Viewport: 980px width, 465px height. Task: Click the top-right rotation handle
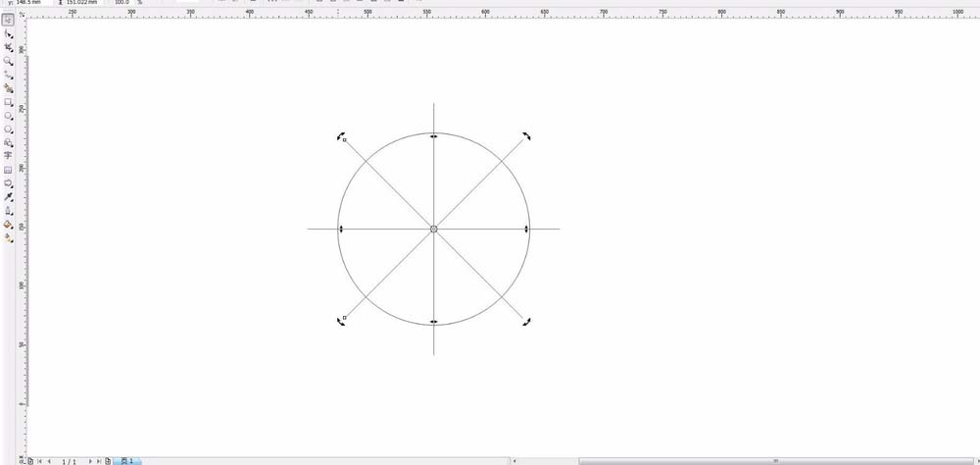[x=527, y=135]
